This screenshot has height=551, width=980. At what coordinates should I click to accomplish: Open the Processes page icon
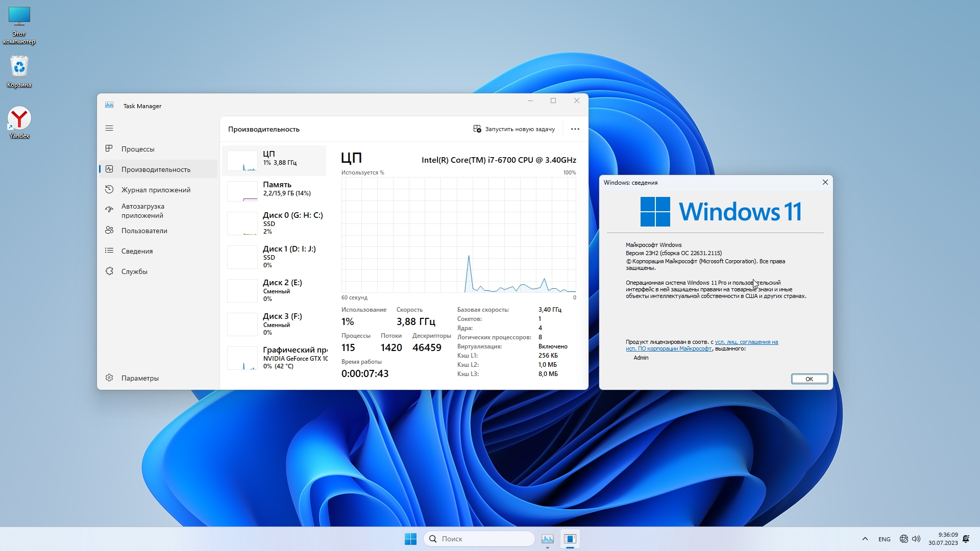point(109,148)
